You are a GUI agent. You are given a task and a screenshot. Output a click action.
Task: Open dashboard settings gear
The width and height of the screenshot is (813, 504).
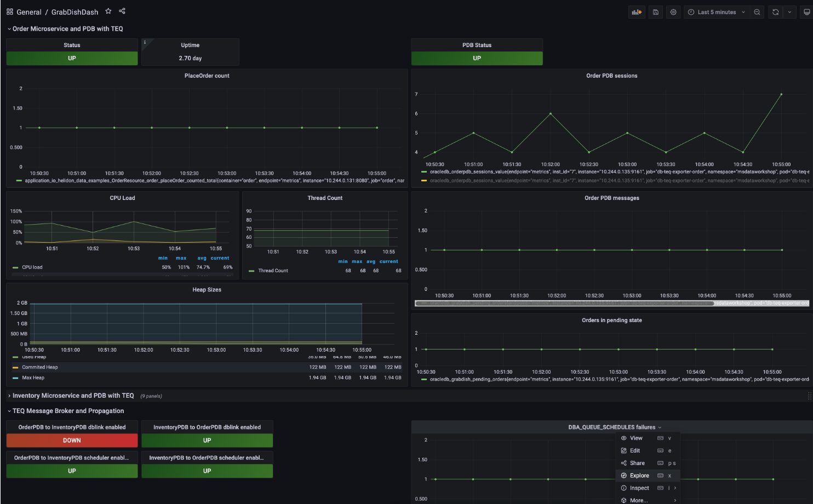(673, 12)
